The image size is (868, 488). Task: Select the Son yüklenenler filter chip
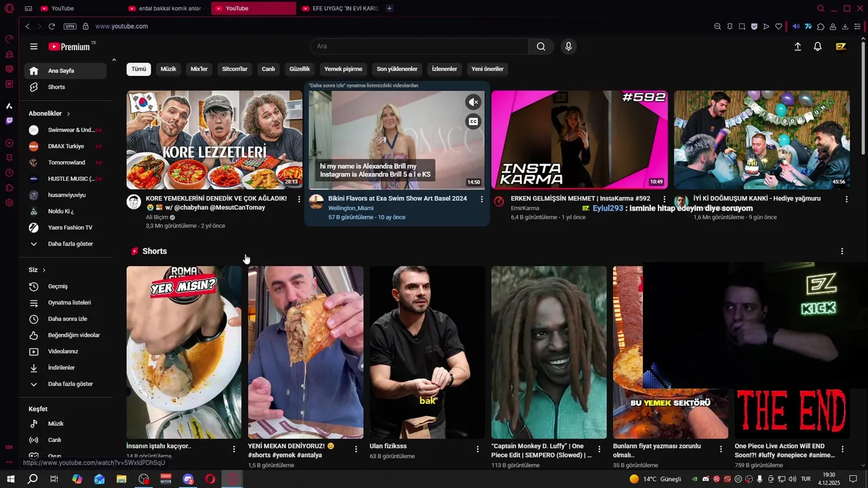tap(397, 69)
